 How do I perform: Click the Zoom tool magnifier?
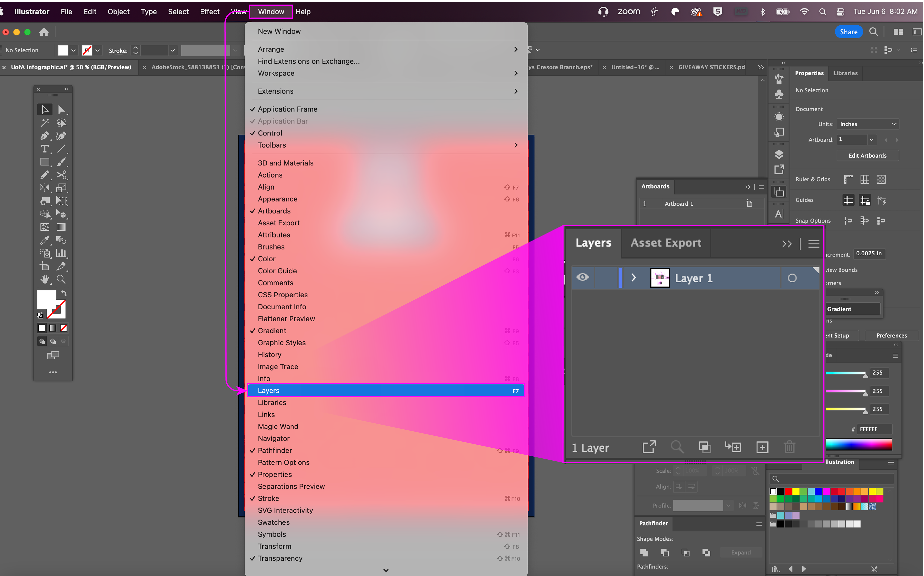[x=61, y=279]
